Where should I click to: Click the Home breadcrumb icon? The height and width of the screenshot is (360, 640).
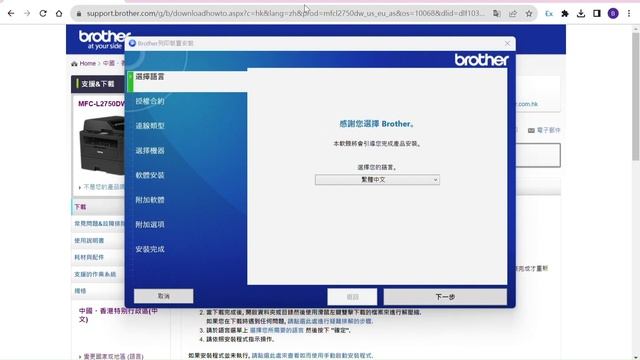click(x=74, y=63)
